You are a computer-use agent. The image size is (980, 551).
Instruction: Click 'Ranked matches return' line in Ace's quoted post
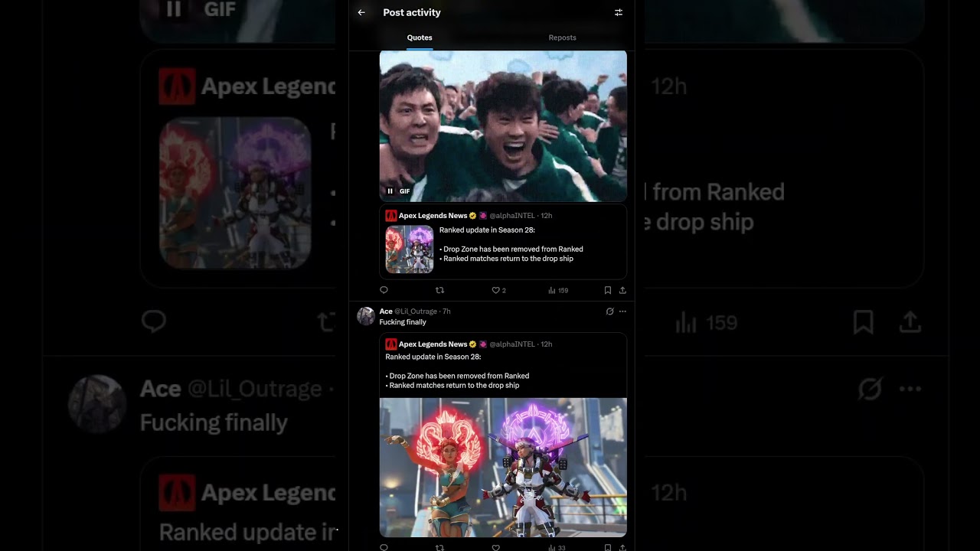pos(452,385)
